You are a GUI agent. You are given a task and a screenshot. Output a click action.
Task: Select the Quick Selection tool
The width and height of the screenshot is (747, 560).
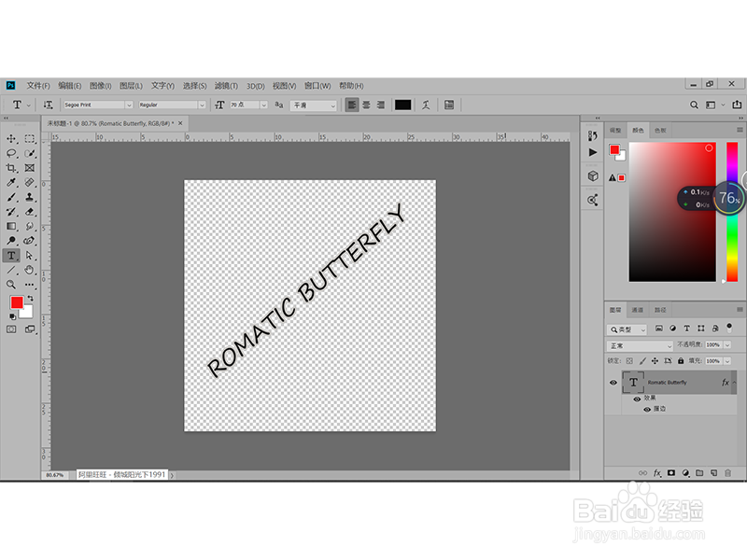click(x=30, y=153)
